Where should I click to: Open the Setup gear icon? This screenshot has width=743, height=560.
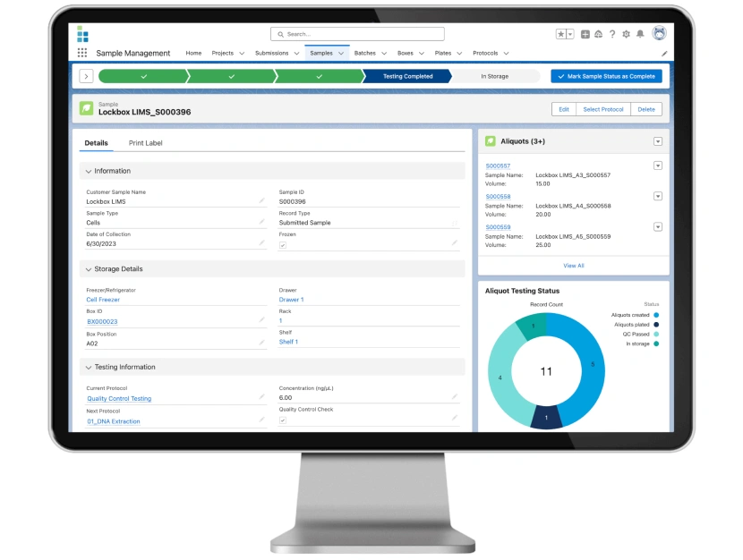(x=626, y=34)
